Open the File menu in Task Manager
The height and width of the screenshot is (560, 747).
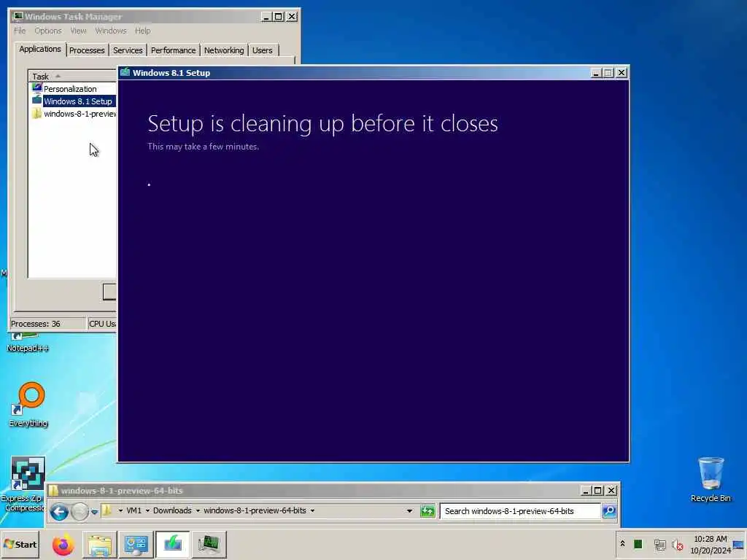point(20,31)
